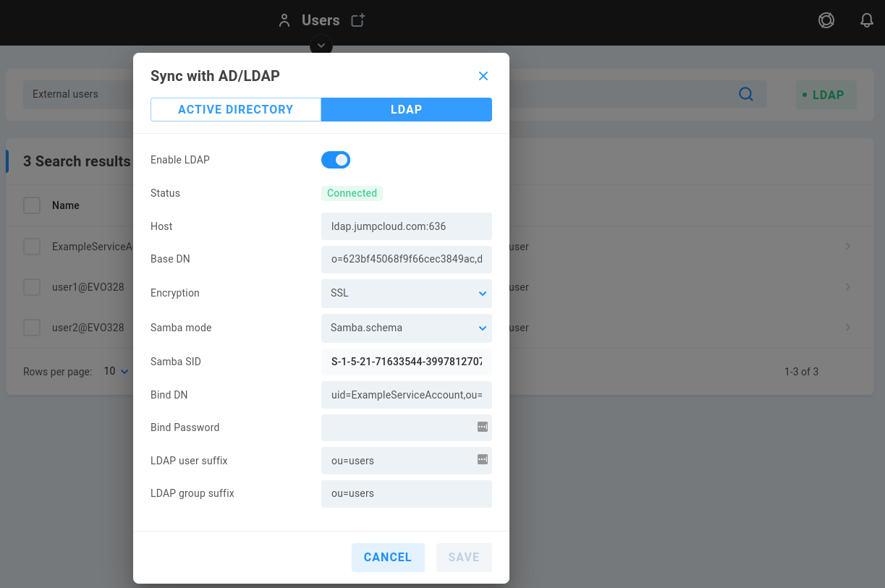Click the password manager icon in Bind Password
The width and height of the screenshot is (885, 588).
pyautogui.click(x=483, y=427)
